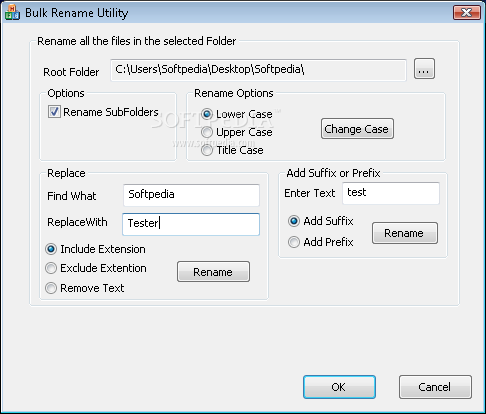Focus the Root Folder path field
The image size is (486, 414).
click(x=258, y=70)
